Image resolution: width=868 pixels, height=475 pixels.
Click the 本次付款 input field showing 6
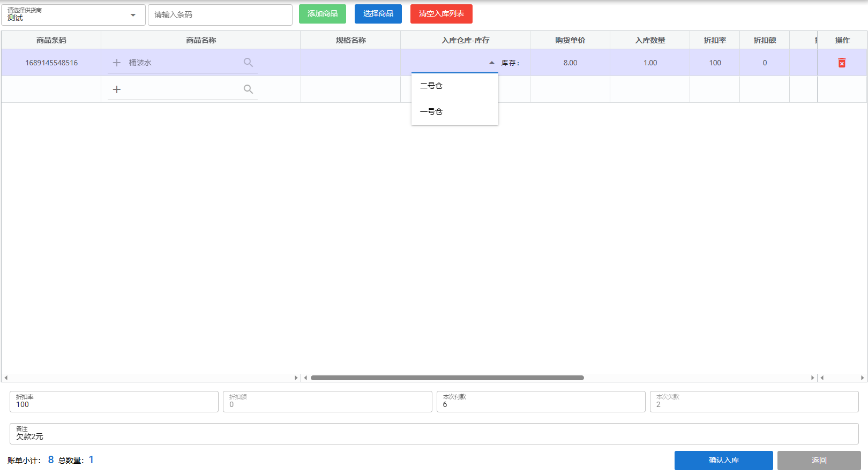(x=541, y=402)
